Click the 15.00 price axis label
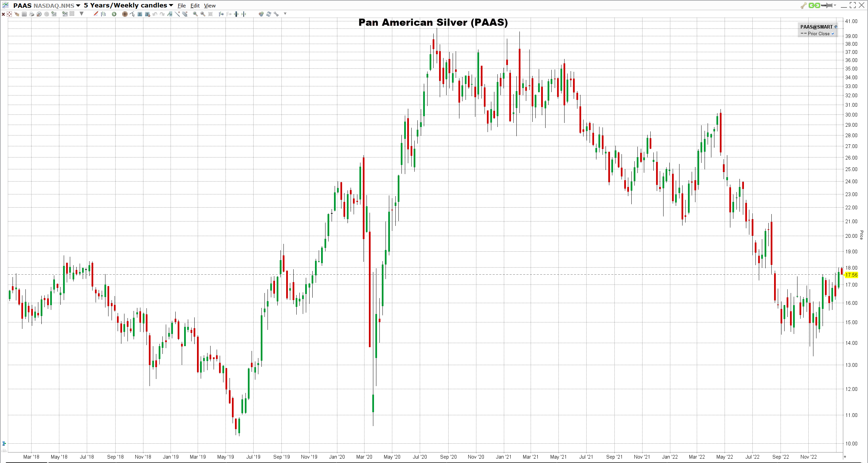Screen dimensions: 868x463 (851, 322)
